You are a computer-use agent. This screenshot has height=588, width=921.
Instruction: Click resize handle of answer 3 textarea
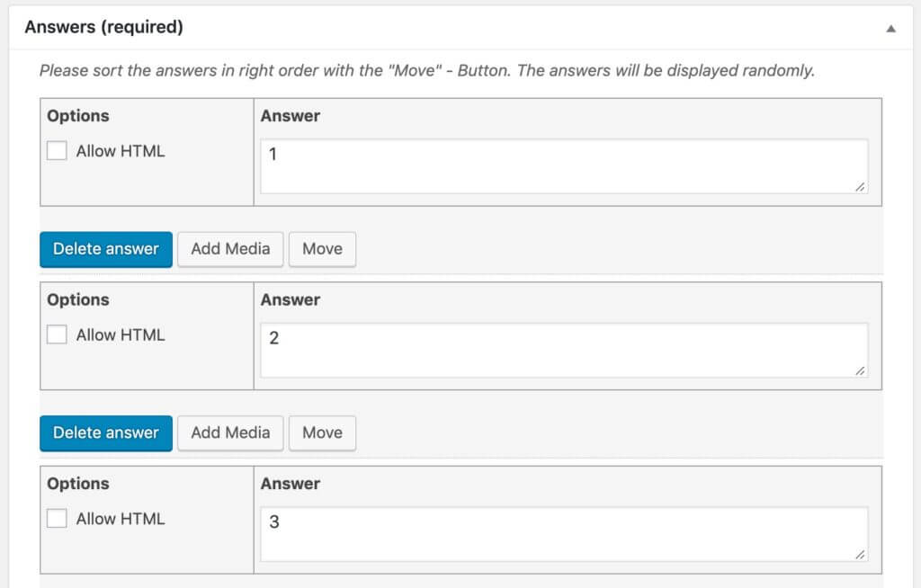point(861,555)
